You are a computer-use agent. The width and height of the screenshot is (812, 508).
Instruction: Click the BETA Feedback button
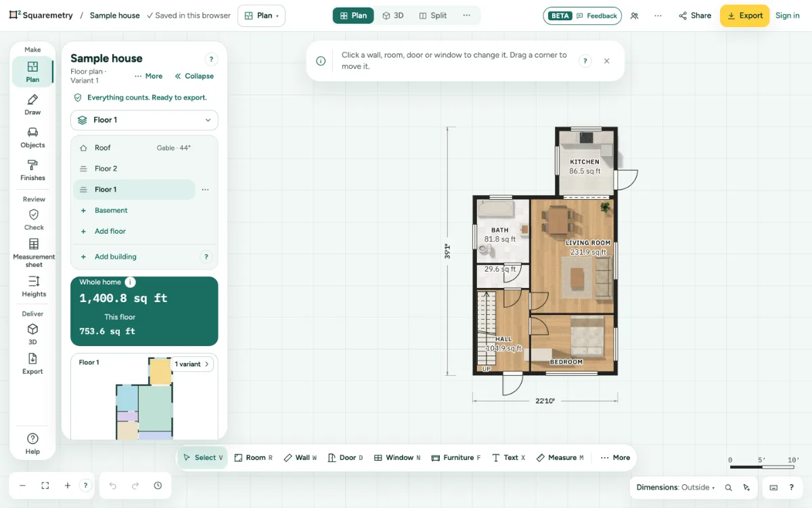click(x=583, y=16)
